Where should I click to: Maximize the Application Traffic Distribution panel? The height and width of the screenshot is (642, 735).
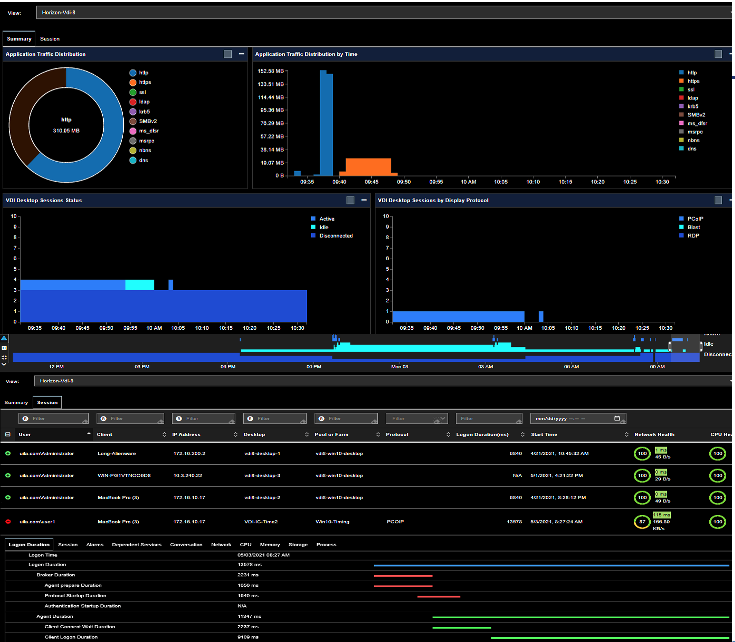(228, 54)
